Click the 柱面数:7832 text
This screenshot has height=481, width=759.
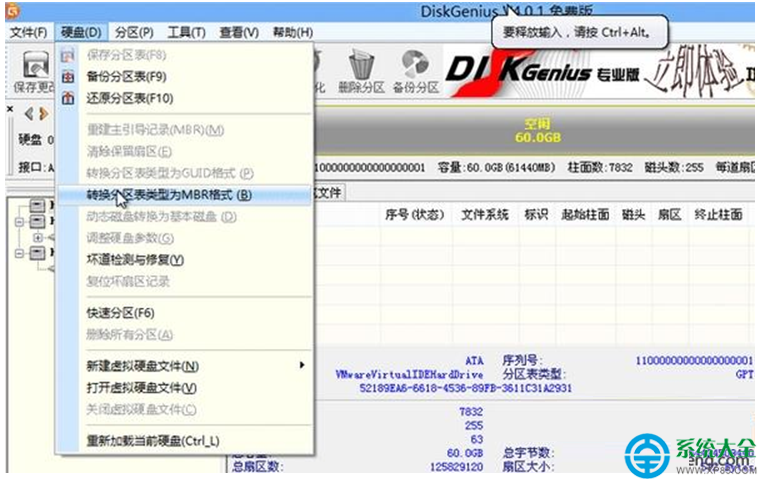[600, 167]
